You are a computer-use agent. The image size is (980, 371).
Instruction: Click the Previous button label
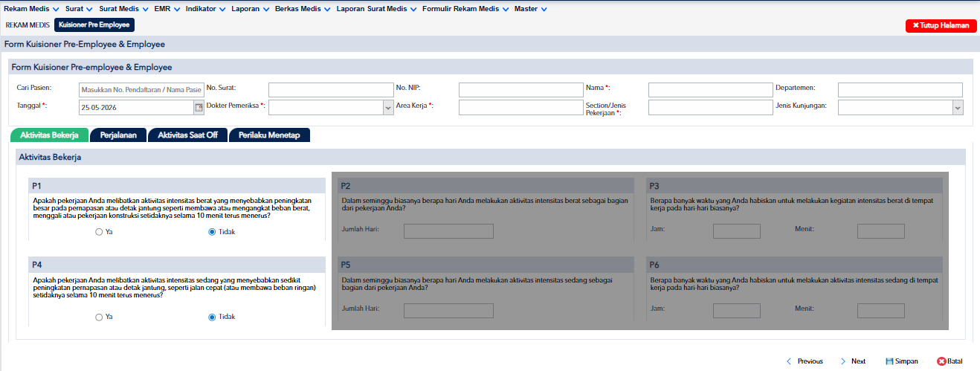tap(810, 361)
